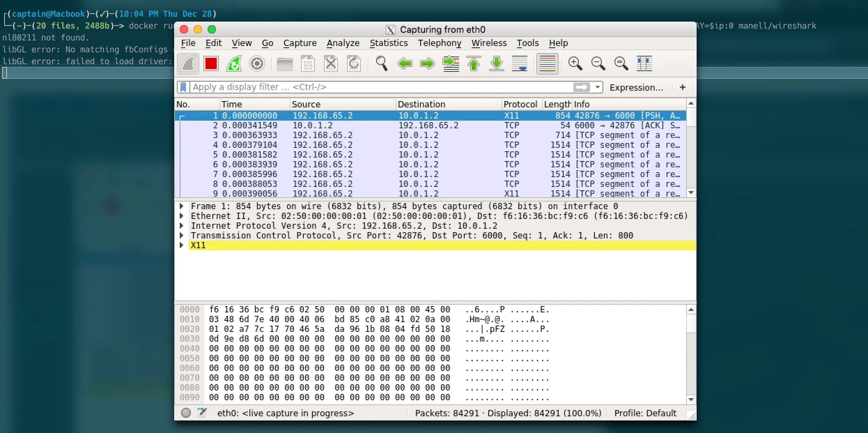
Task: Sort packets by the Time column
Action: 255,104
